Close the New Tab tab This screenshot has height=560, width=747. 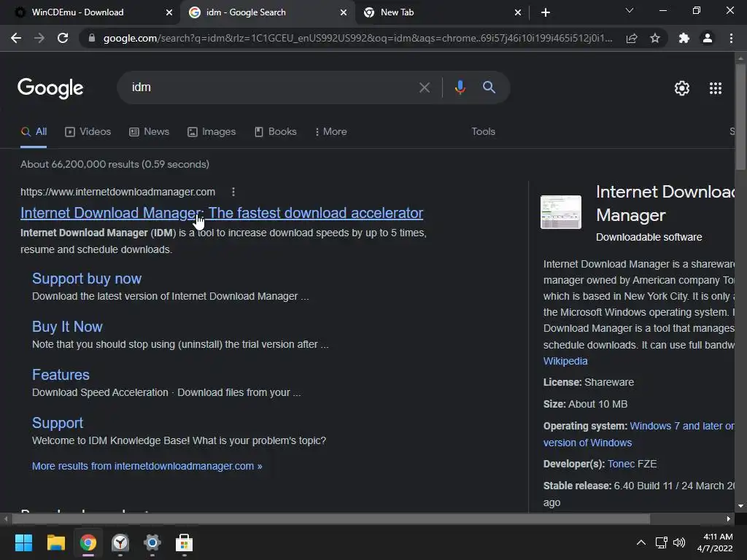pos(518,12)
